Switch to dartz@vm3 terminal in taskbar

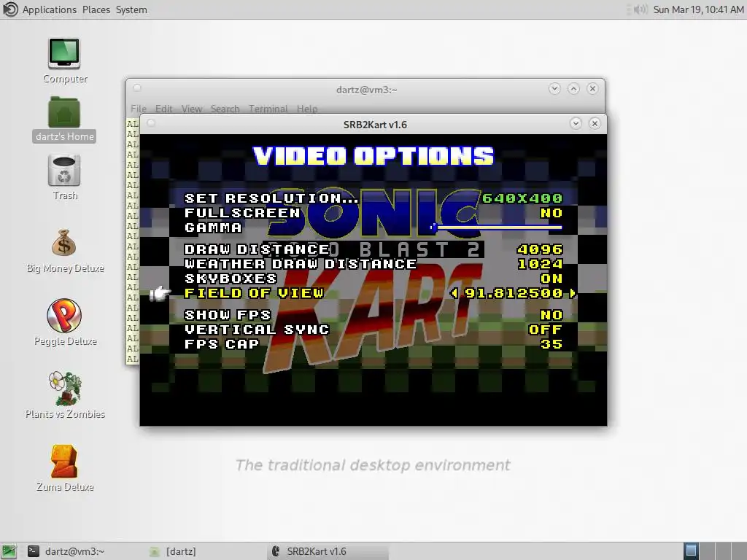tap(66, 551)
